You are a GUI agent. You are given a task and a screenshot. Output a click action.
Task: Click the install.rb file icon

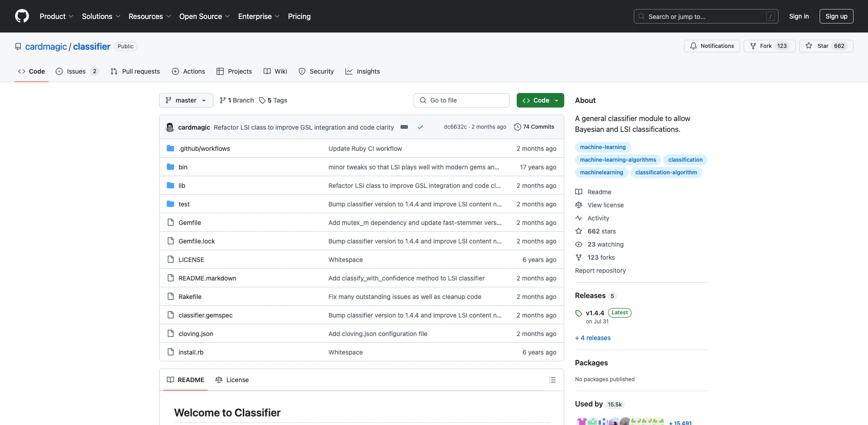tap(170, 352)
